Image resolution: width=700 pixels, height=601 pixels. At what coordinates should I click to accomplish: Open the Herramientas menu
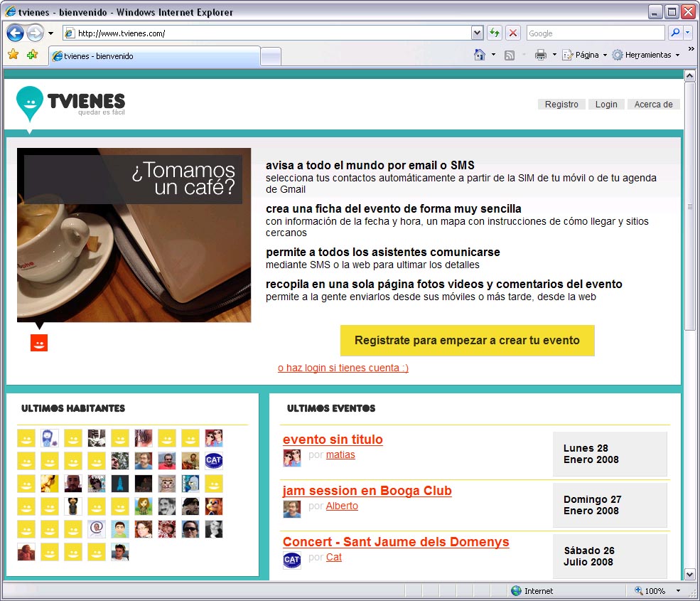point(646,55)
